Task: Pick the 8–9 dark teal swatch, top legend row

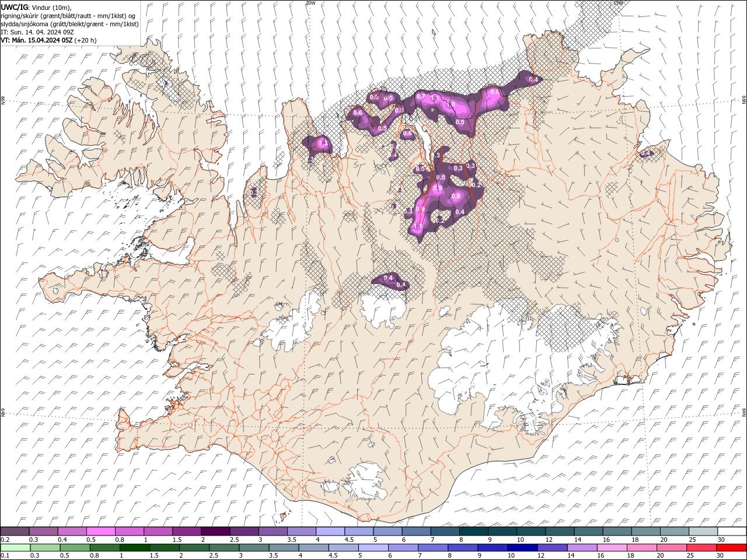Action: (x=474, y=531)
